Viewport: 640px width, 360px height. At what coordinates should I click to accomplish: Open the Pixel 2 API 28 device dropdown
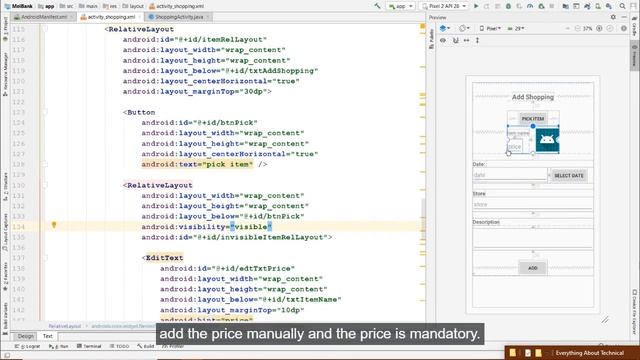click(x=444, y=6)
